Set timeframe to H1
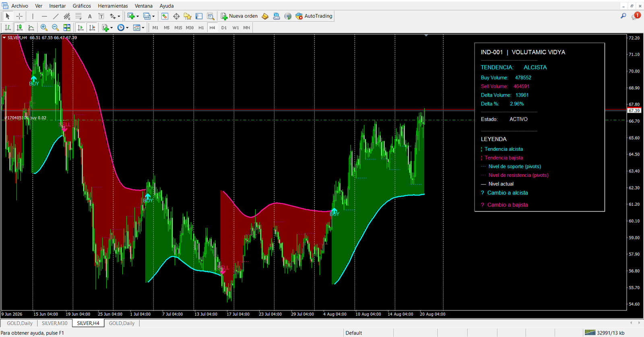Image resolution: width=644 pixels, height=337 pixels. point(201,28)
